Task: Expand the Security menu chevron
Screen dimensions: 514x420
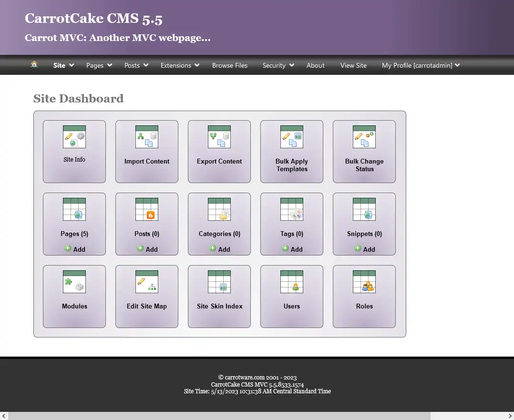Action: pos(292,65)
